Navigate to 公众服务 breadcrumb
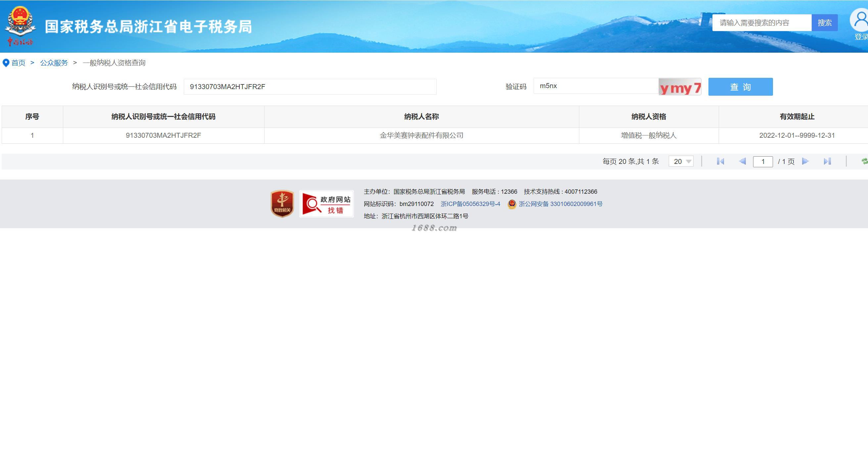 [54, 63]
